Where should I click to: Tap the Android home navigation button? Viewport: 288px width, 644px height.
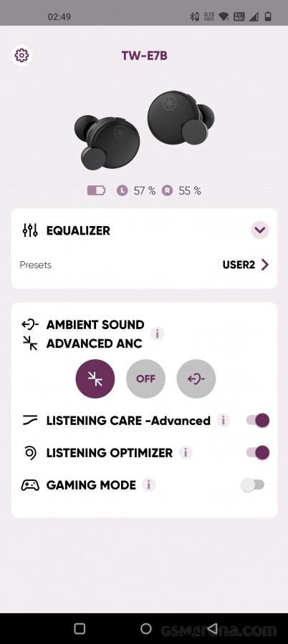click(146, 628)
